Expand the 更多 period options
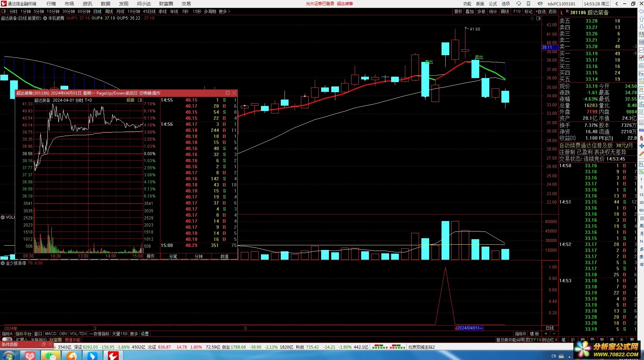This screenshot has width=644, height=360. [224, 11]
